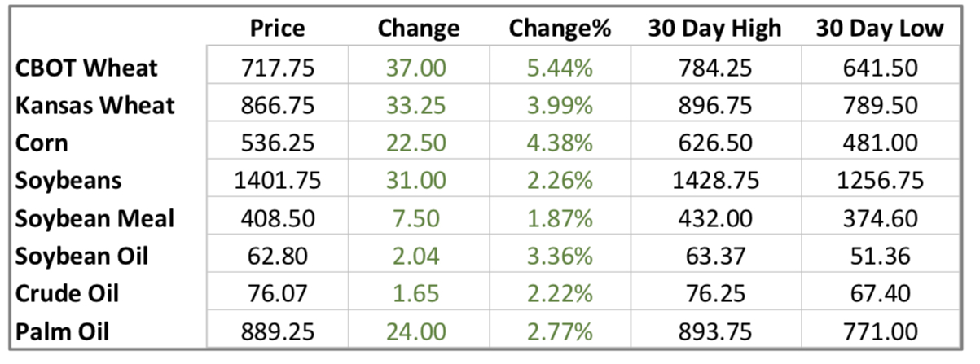Screen dimensions: 980x364
Task: Click Palm Oil 30 day high 893.75
Action: click(x=714, y=331)
